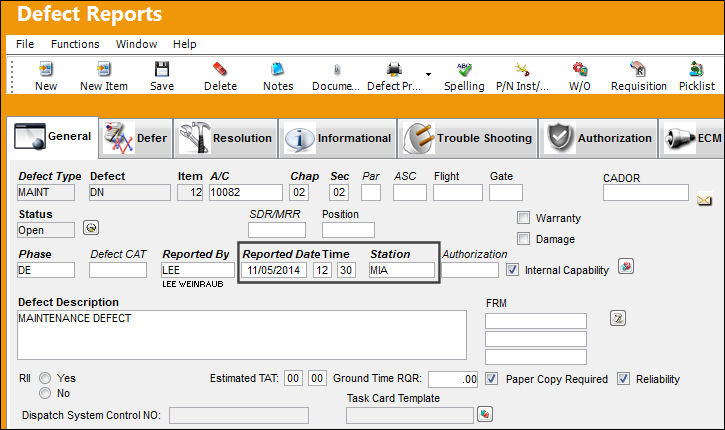Switch to the Authorization tab
This screenshot has height=430, width=725.
pos(598,138)
